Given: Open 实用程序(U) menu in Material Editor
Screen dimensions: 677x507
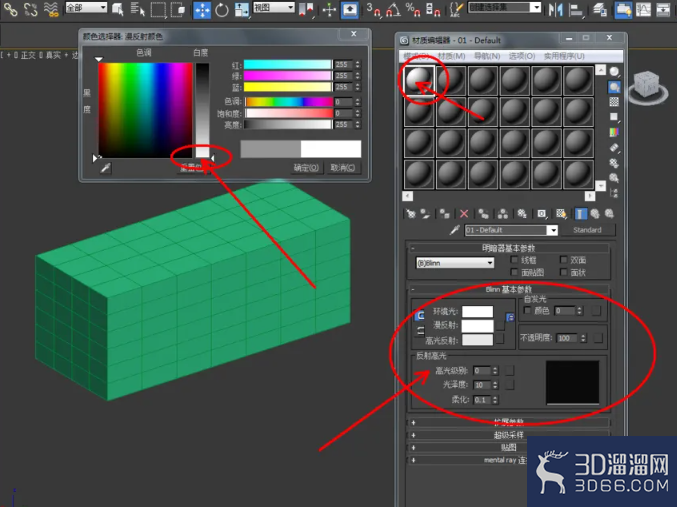Looking at the screenshot, I should [564, 56].
